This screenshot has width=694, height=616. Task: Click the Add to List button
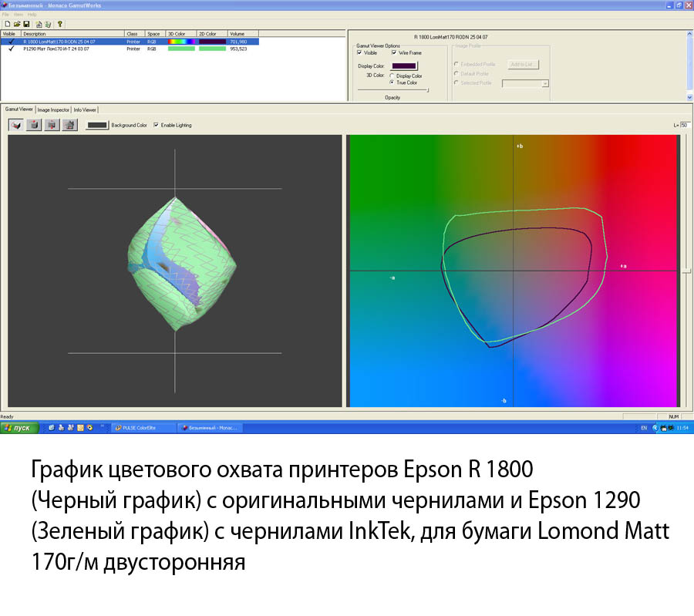coord(523,65)
